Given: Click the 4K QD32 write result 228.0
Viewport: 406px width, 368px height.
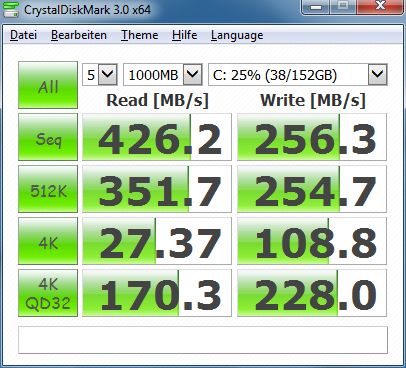Looking at the screenshot, I should (x=312, y=293).
